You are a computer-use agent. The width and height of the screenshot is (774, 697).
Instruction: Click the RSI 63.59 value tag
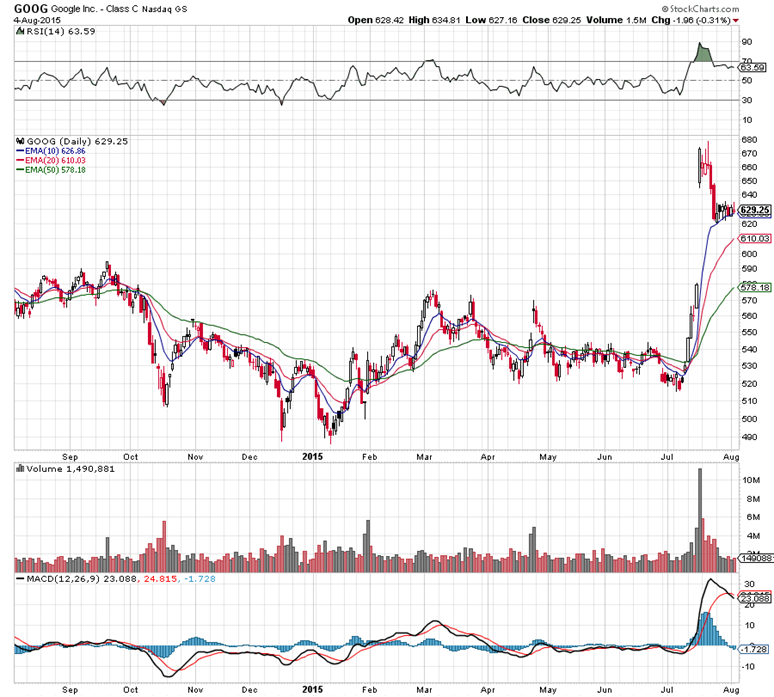pos(752,67)
